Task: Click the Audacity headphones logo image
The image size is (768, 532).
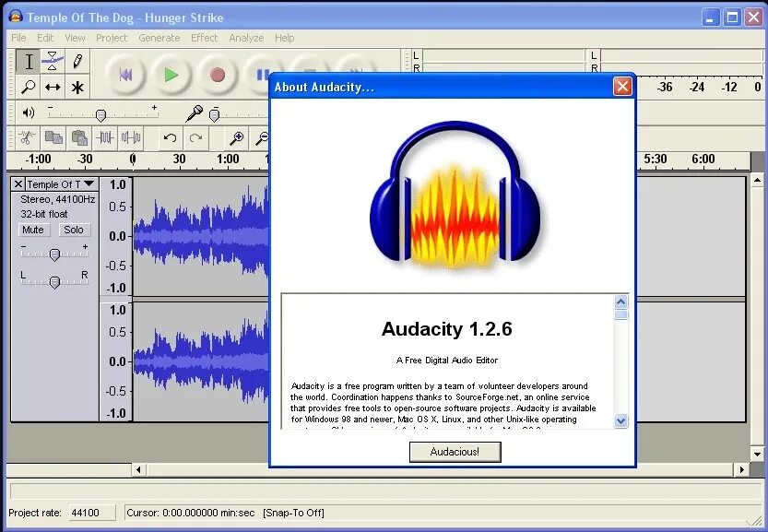Action: 455,195
